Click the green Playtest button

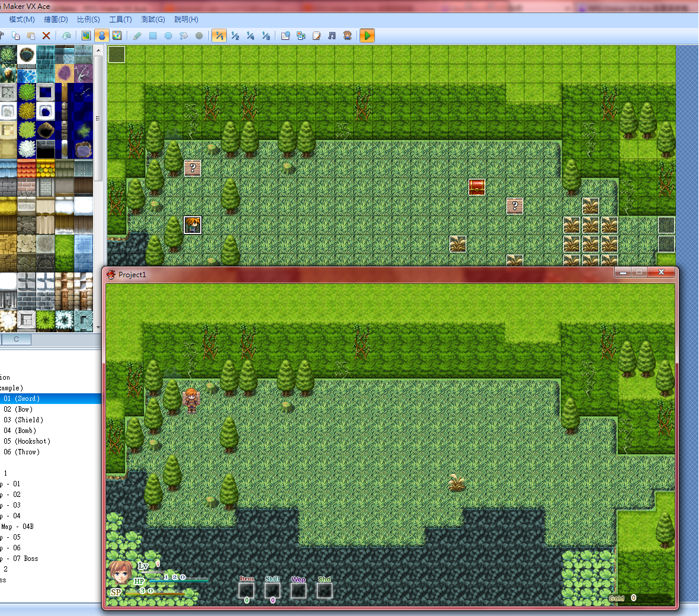pos(367,36)
